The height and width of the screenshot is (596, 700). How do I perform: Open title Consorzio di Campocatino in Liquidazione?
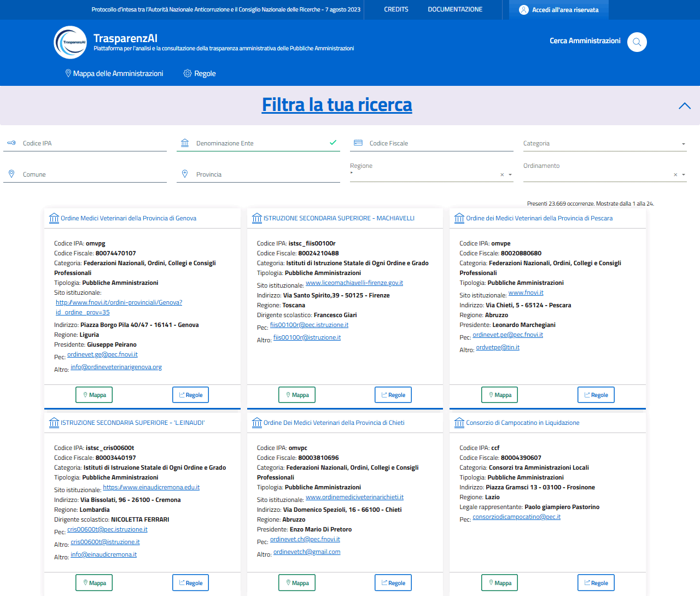(522, 423)
